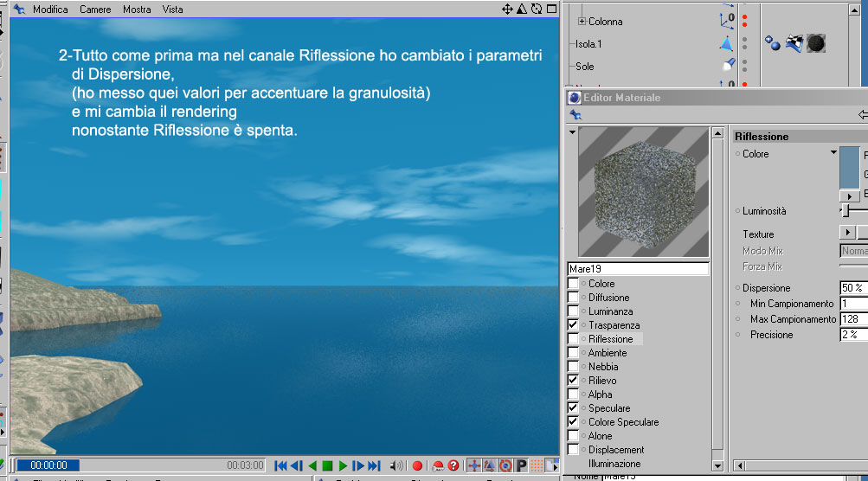Play the animation backwards with the green arrow
The height and width of the screenshot is (481, 868).
pos(312,465)
